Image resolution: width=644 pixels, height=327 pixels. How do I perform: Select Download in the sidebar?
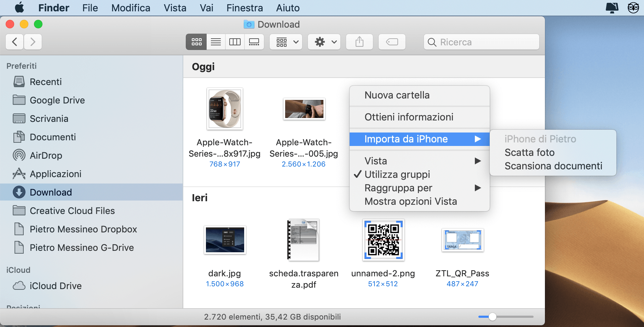click(x=91, y=192)
